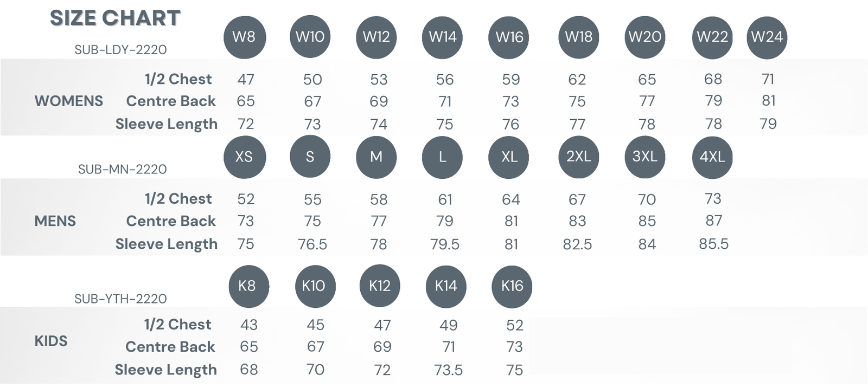Image resolution: width=868 pixels, height=388 pixels.
Task: Click the K12 kids size badge
Action: (380, 286)
